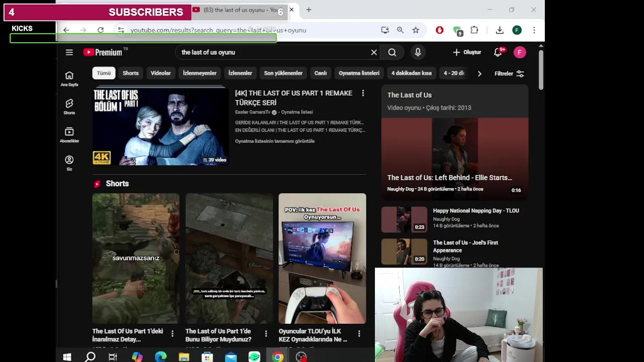This screenshot has width=644, height=362.
Task: Open a new browser tab
Action: click(309, 10)
